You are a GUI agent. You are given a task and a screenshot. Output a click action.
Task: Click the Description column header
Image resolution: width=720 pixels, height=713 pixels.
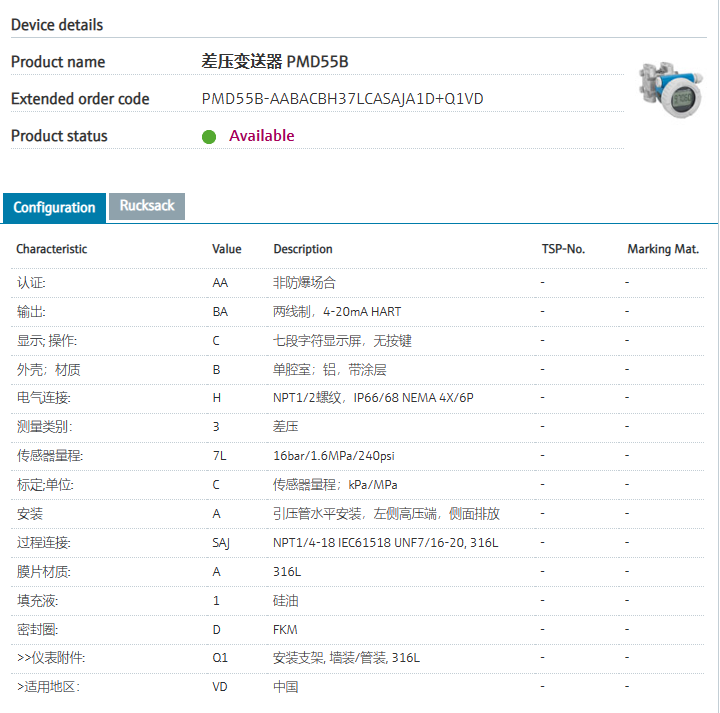point(303,249)
